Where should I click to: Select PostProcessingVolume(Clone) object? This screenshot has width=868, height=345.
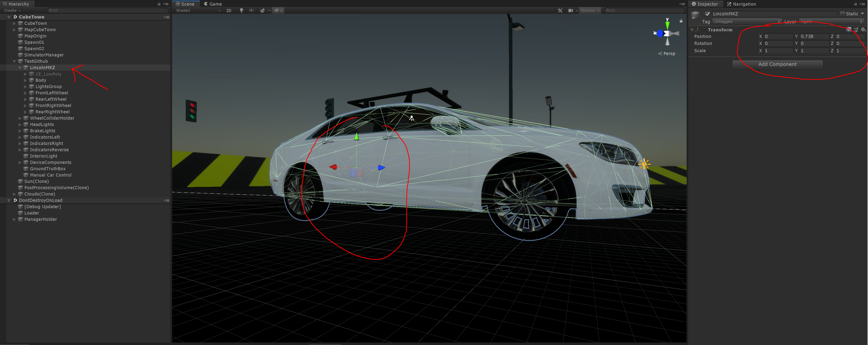click(x=57, y=188)
